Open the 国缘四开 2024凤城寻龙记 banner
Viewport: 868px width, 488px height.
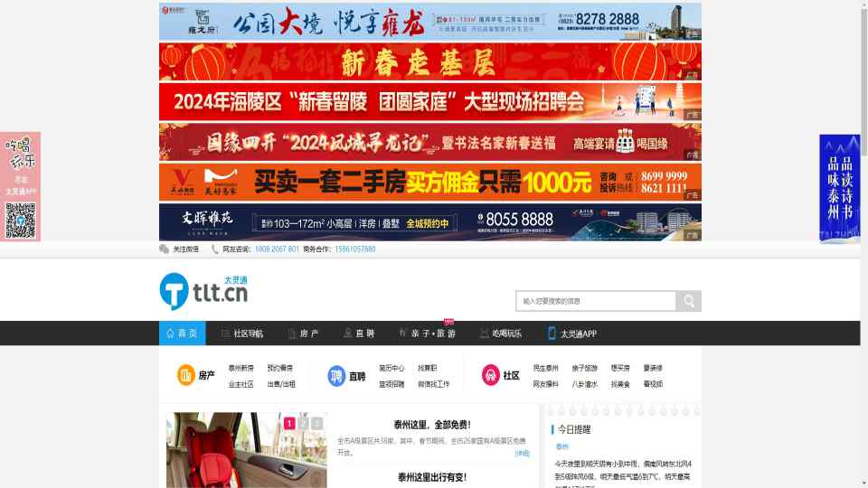click(x=430, y=142)
